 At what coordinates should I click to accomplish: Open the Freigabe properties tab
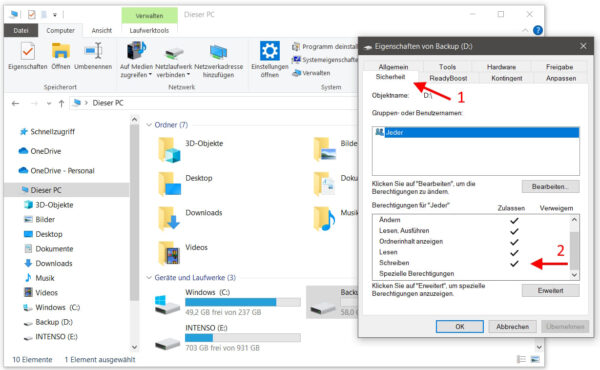click(559, 67)
